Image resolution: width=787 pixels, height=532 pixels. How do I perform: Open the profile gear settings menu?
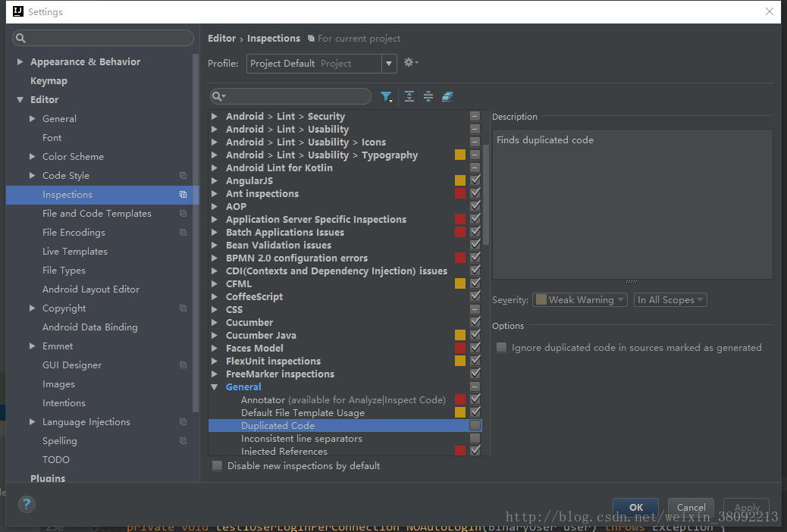[411, 63]
